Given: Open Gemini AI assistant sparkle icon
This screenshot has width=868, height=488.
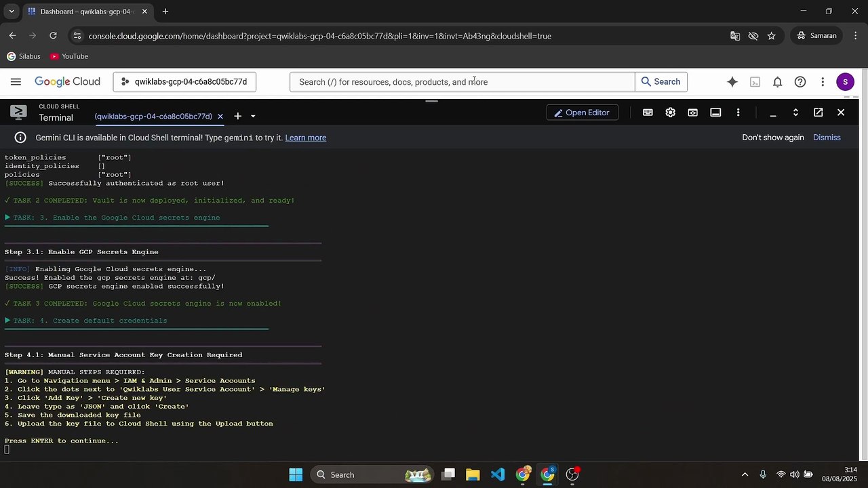Looking at the screenshot, I should click(x=732, y=82).
